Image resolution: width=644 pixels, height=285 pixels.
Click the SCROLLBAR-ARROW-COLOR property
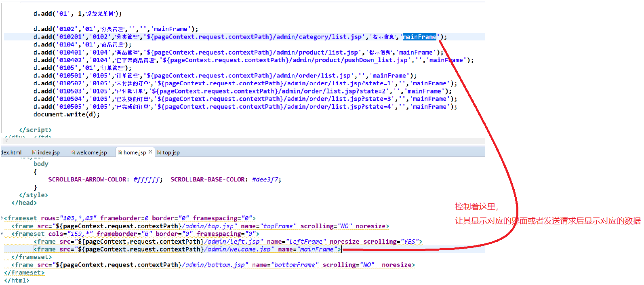[x=87, y=179]
